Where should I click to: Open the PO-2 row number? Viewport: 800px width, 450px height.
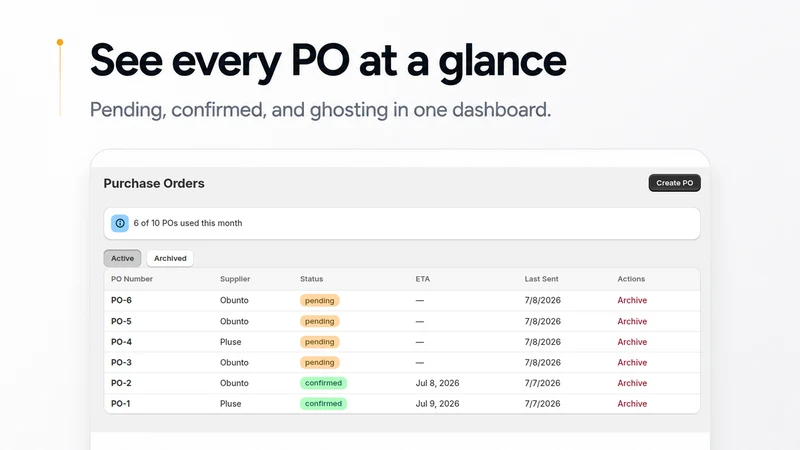tap(121, 383)
